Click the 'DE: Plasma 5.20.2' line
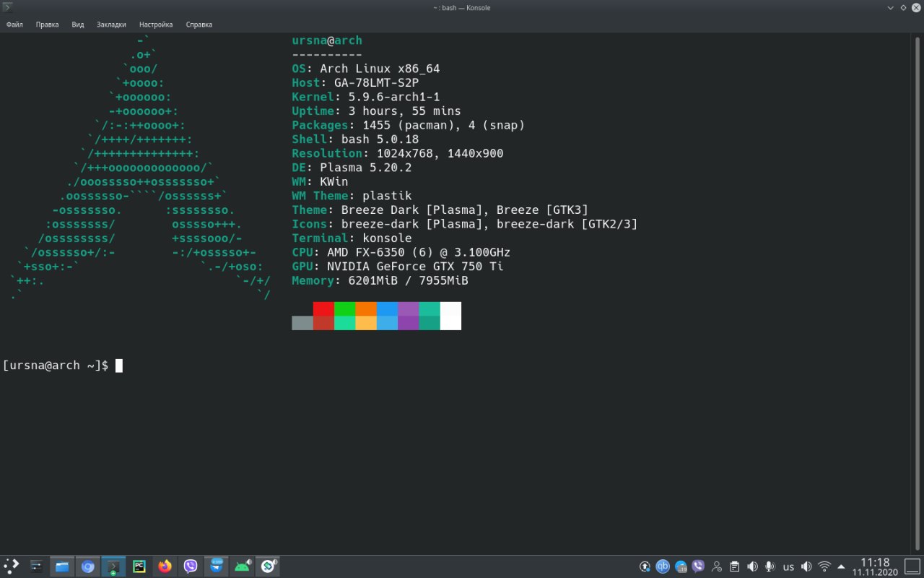 click(x=352, y=168)
